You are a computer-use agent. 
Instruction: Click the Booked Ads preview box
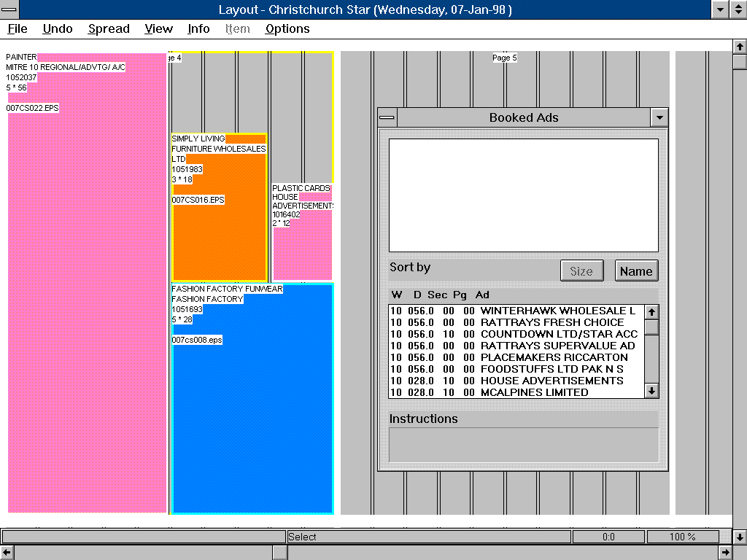pos(524,195)
